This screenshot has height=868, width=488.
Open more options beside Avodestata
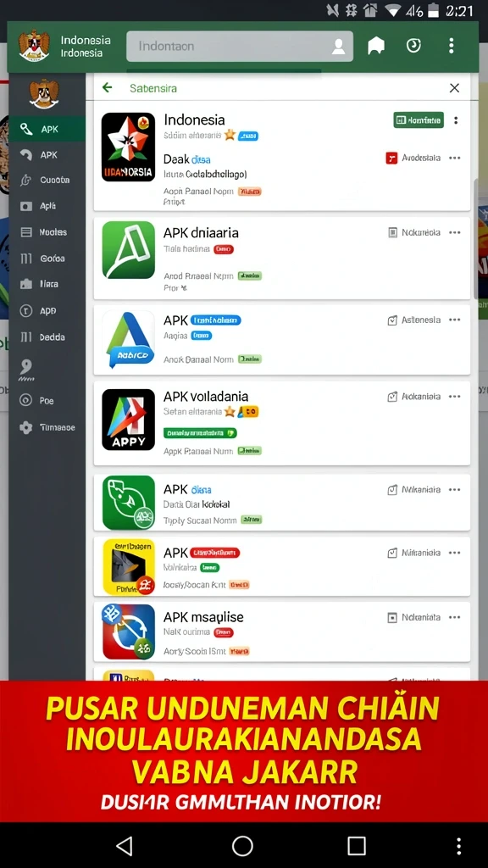pos(455,158)
